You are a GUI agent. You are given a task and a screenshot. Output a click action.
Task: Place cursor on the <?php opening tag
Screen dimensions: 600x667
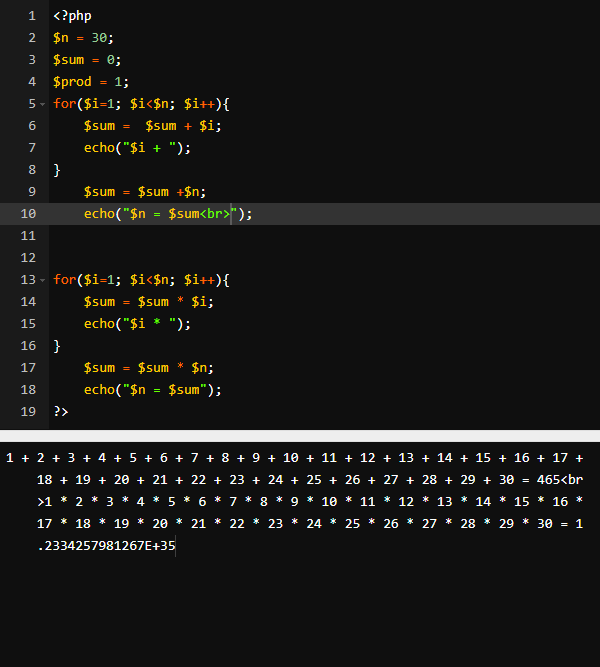[72, 16]
